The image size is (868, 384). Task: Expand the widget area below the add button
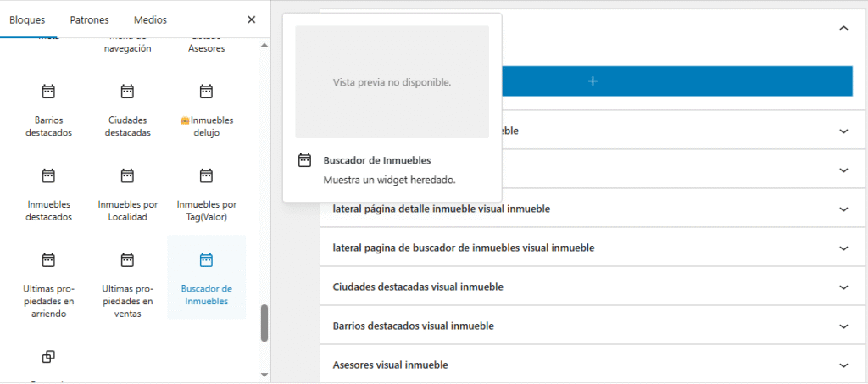click(x=843, y=131)
